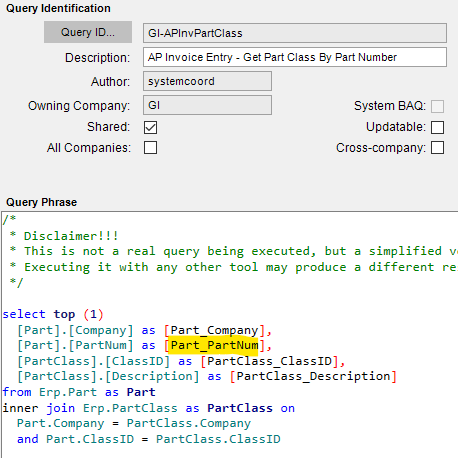Select the PartClass_Description alias text
The image size is (458, 458).
pyautogui.click(x=313, y=377)
